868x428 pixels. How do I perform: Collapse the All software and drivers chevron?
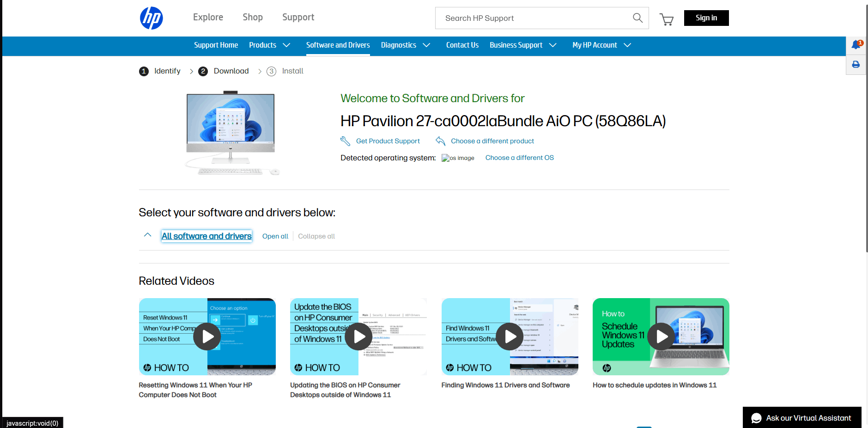148,235
